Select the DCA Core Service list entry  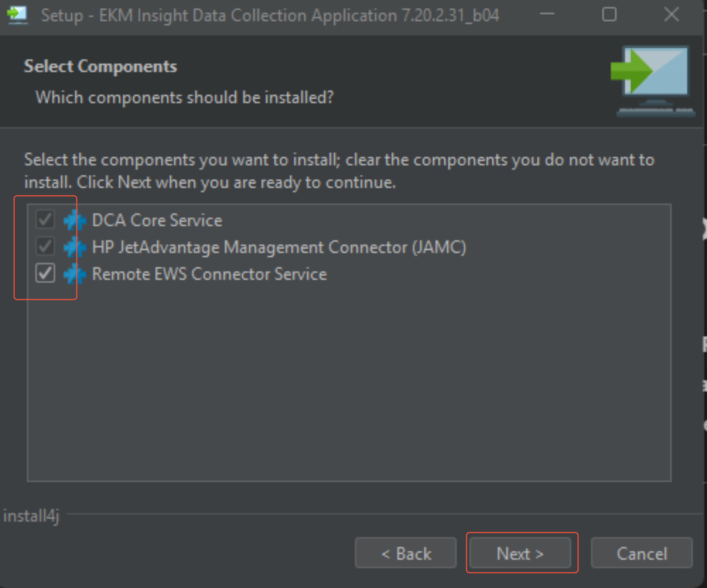[157, 220]
